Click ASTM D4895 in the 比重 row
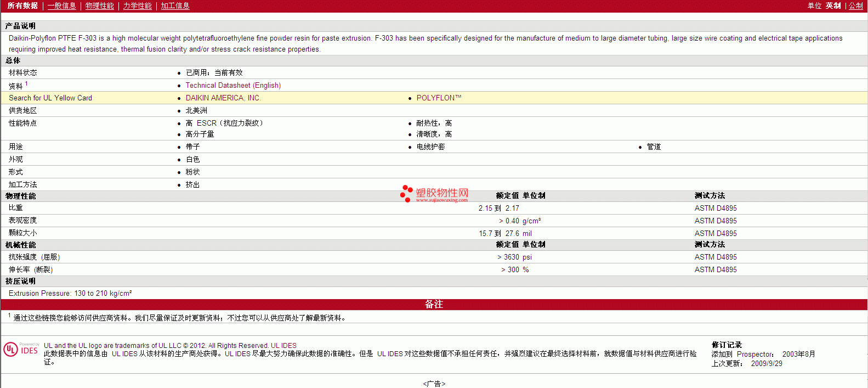Image resolution: width=868 pixels, height=388 pixels. click(x=716, y=208)
